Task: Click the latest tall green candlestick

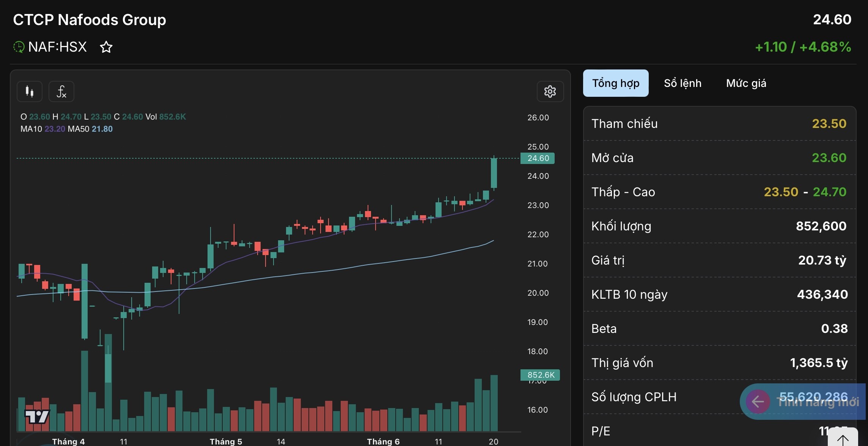Action: tap(494, 173)
